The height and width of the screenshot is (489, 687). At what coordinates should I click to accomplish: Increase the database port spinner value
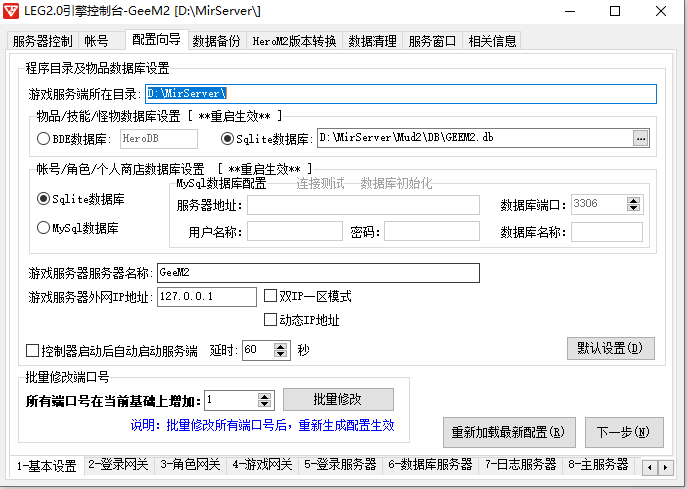(634, 200)
